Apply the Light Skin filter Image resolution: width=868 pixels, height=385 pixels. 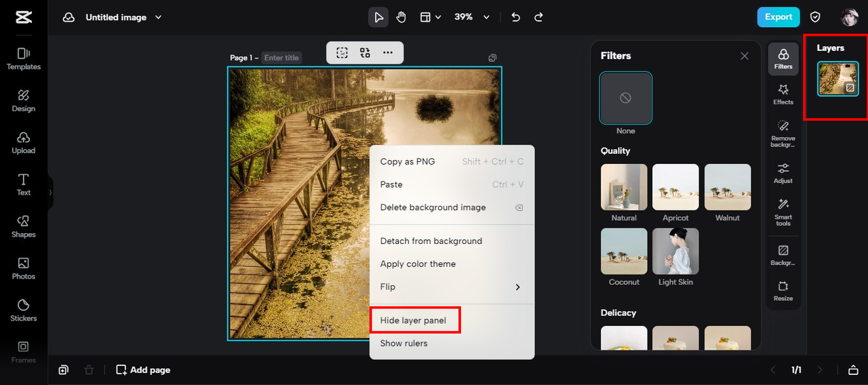[x=675, y=251]
